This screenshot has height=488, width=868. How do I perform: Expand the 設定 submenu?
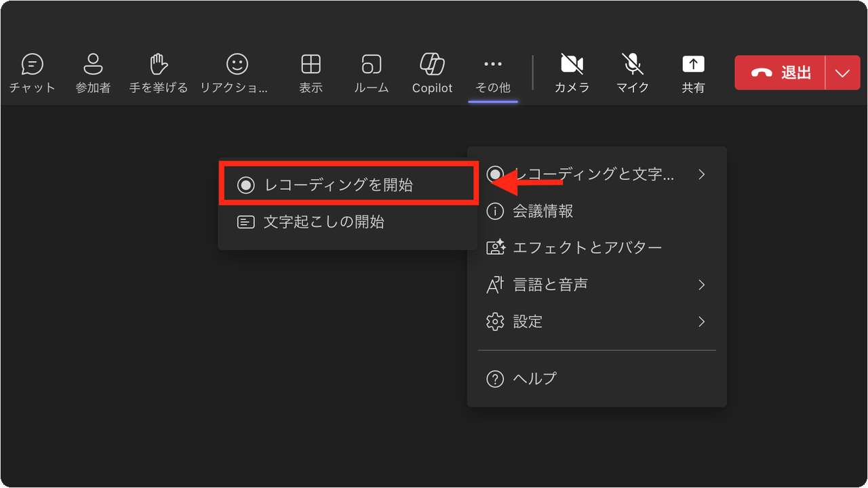pos(597,321)
